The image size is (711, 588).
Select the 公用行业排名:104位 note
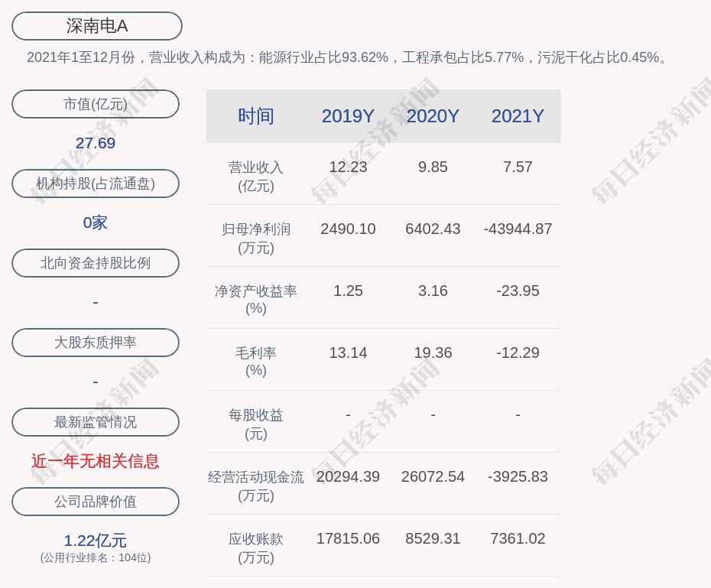coord(96,557)
